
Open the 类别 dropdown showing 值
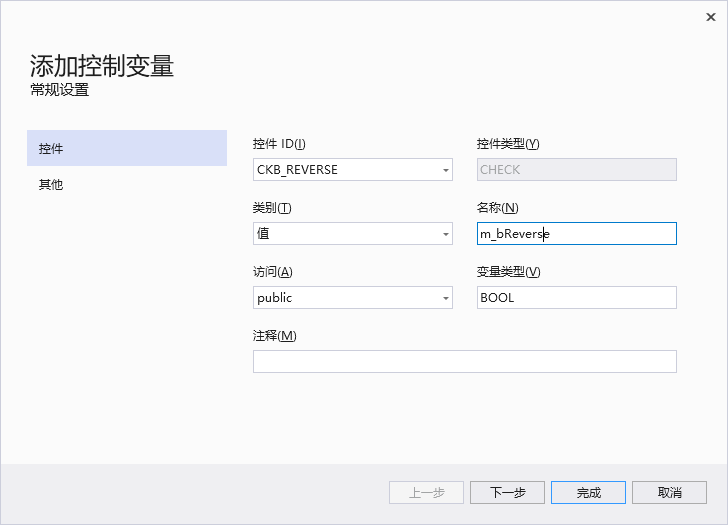353,233
